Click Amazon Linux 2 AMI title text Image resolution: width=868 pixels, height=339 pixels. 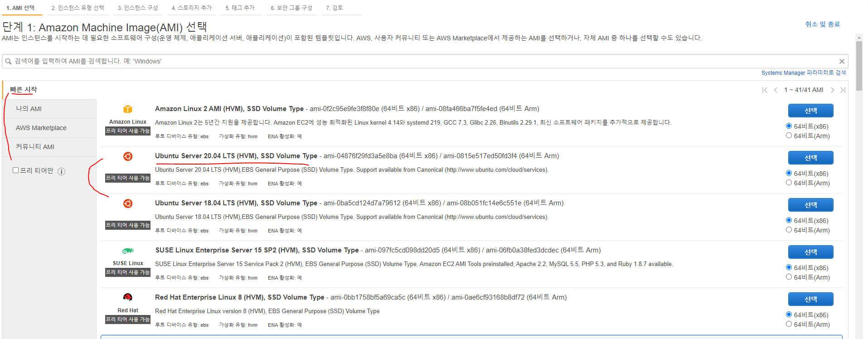(229, 109)
